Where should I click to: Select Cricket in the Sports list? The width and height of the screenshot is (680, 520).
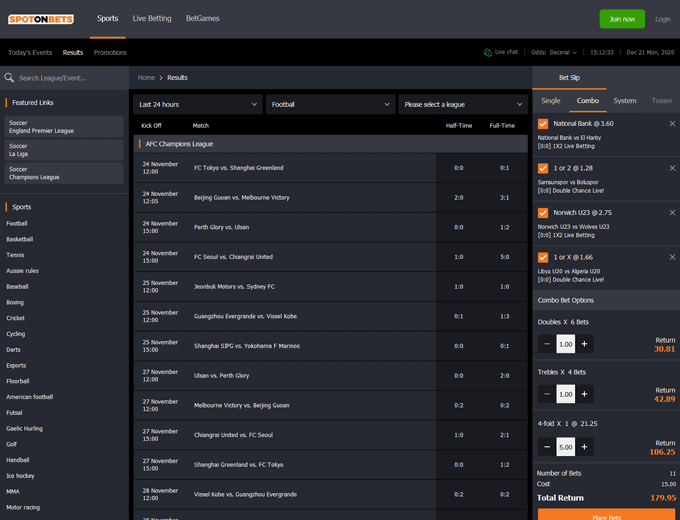click(x=16, y=318)
